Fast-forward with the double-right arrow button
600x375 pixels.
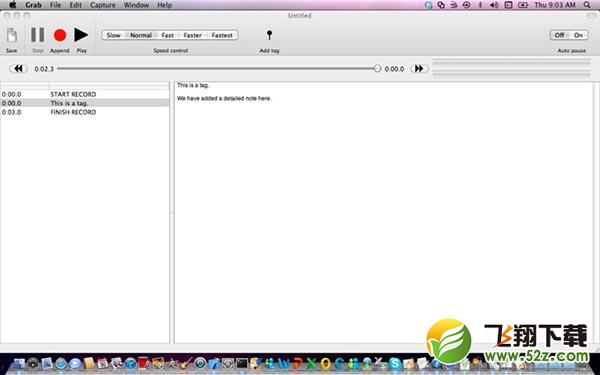419,68
